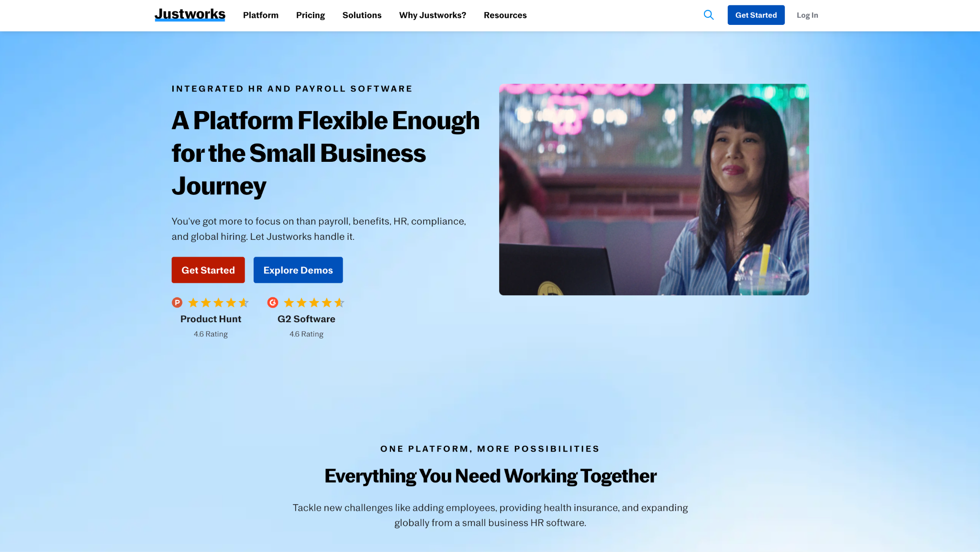Click the hero photo of the woman
This screenshot has width=980, height=552.
point(654,190)
